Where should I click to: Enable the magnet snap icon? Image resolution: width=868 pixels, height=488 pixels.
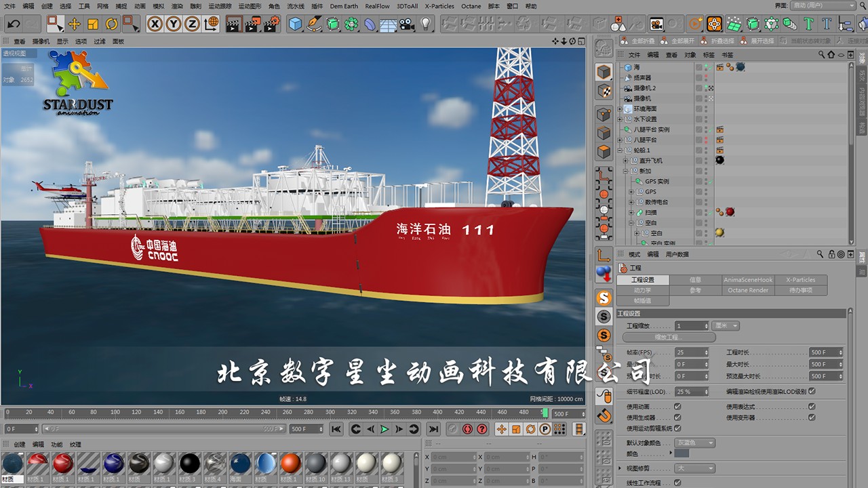[x=604, y=415]
